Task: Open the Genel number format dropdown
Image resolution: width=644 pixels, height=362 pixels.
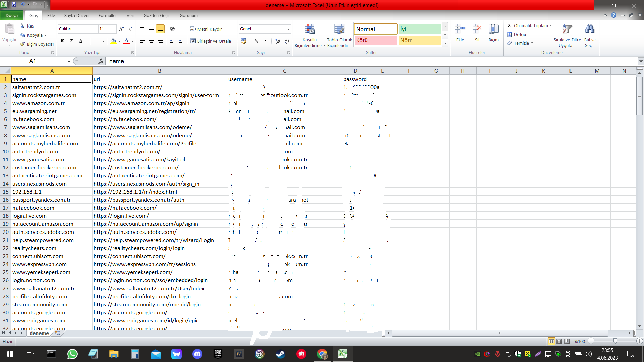Action: coord(288,29)
